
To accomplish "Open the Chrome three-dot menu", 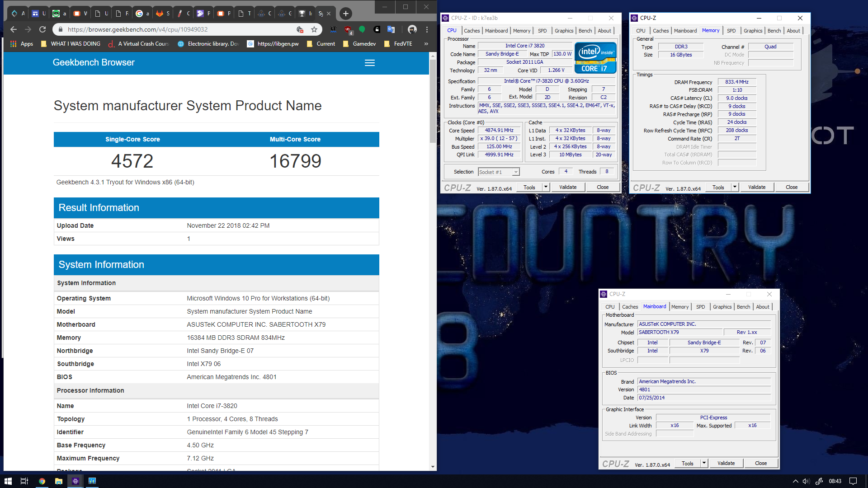I will click(427, 29).
